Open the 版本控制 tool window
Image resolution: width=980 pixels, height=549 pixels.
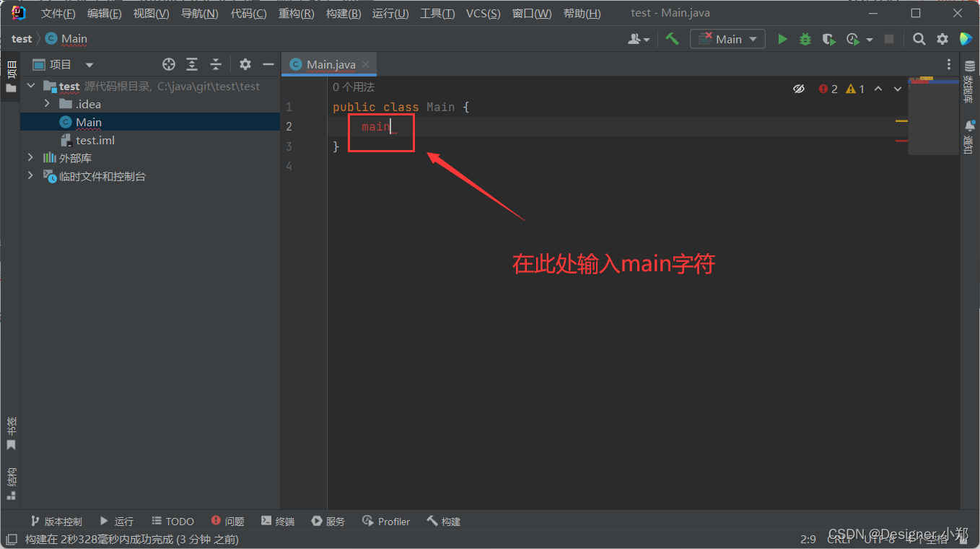coord(56,521)
